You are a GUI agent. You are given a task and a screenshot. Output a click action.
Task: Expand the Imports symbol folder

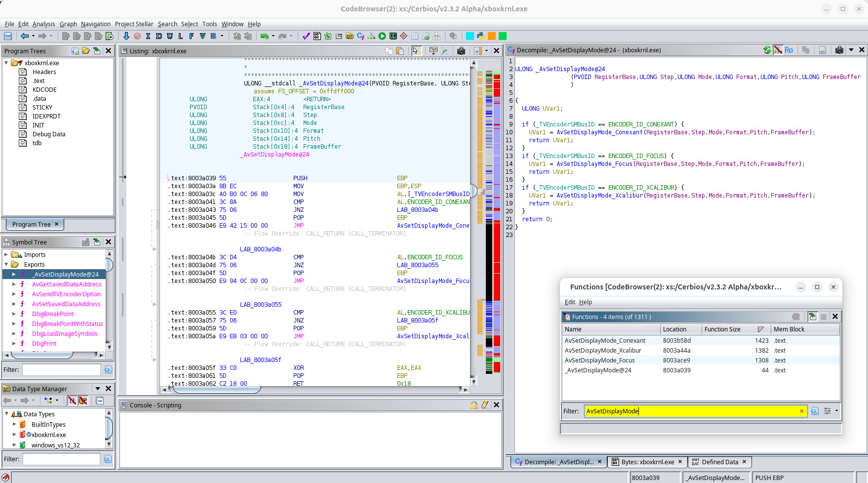click(x=6, y=255)
